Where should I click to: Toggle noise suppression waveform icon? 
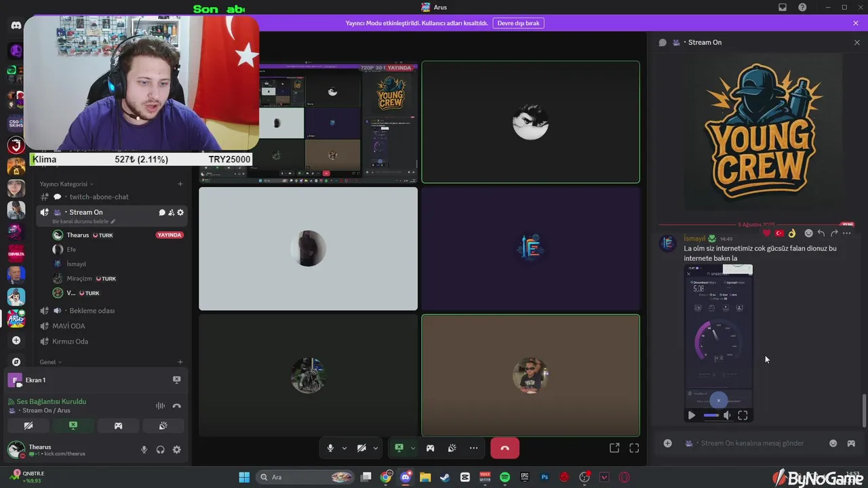[x=160, y=406]
